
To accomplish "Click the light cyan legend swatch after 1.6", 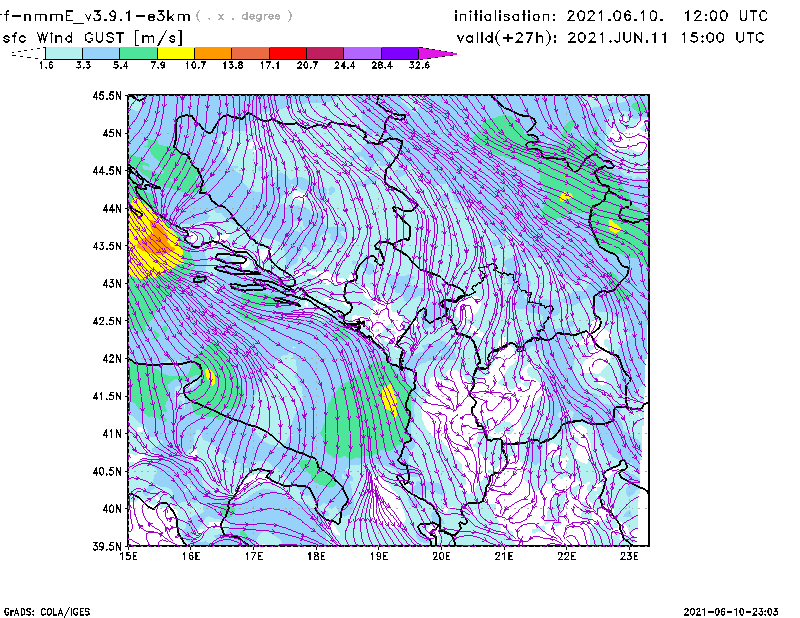I will [64, 53].
